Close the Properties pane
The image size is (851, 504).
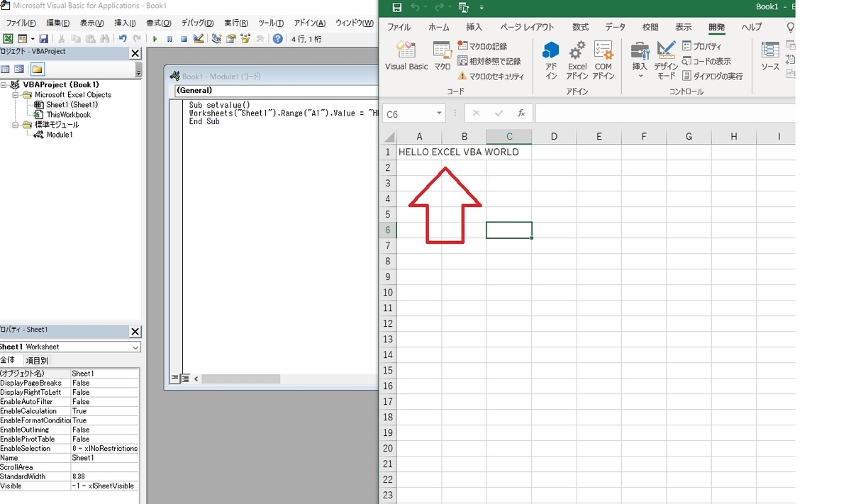point(135,332)
